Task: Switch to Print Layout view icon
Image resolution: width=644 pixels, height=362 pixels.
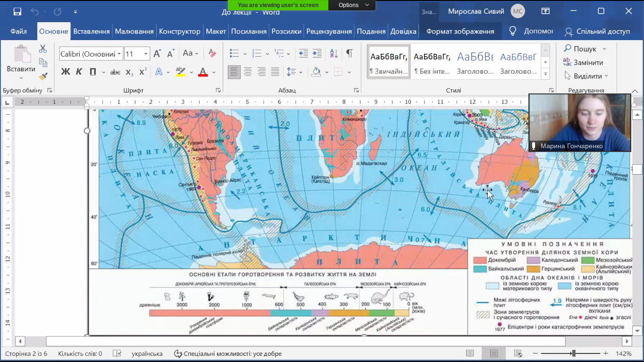Action: 494,354
